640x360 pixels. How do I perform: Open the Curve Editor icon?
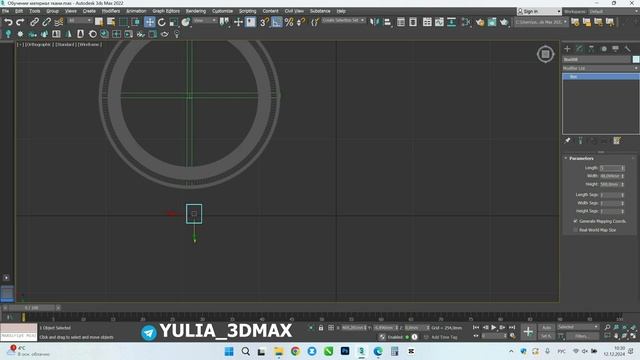[x=439, y=22]
